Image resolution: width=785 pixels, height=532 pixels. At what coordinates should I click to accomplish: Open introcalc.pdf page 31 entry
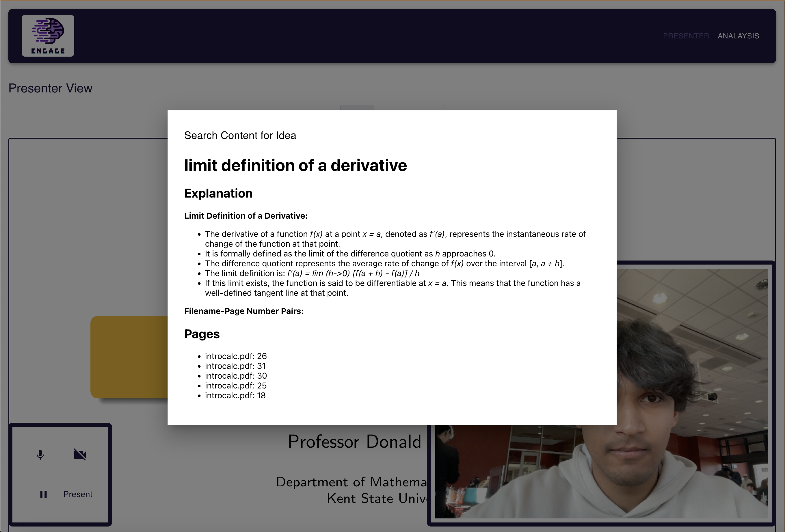pyautogui.click(x=235, y=366)
